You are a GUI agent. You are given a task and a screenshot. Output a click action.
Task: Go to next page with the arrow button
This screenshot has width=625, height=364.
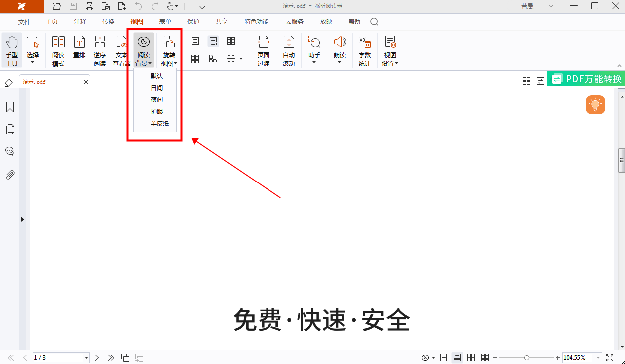pyautogui.click(x=97, y=357)
